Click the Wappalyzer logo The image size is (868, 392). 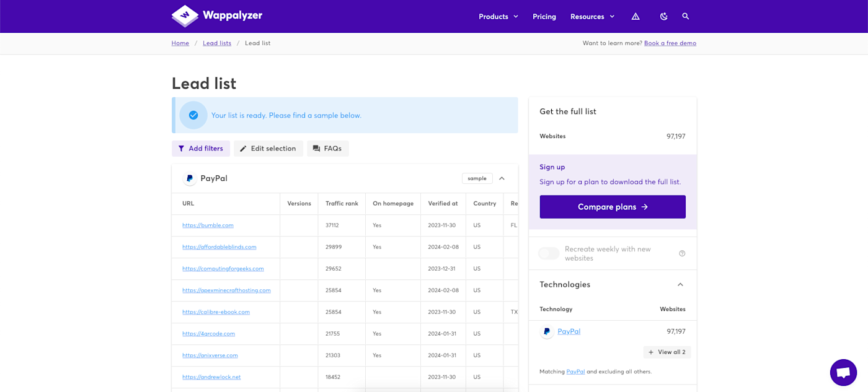(217, 16)
